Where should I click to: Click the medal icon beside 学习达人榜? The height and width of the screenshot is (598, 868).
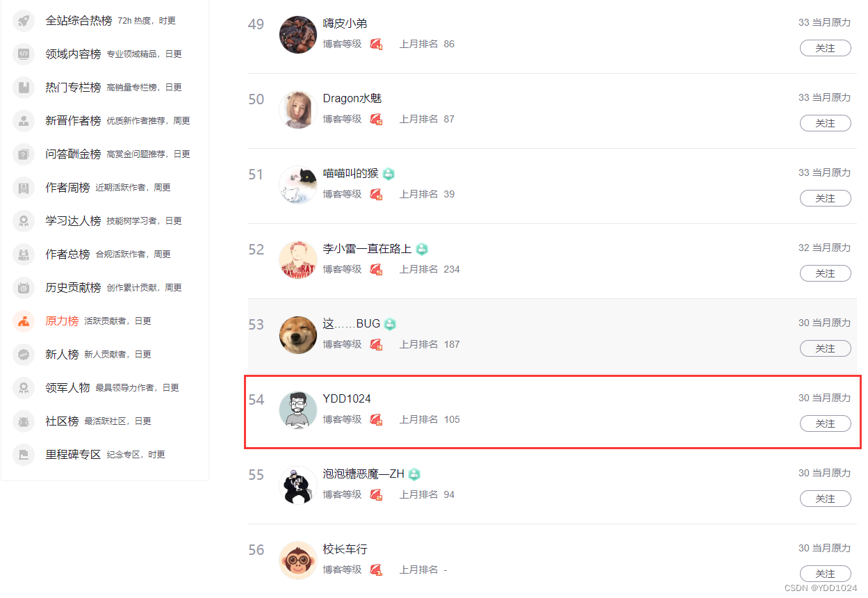pos(24,221)
